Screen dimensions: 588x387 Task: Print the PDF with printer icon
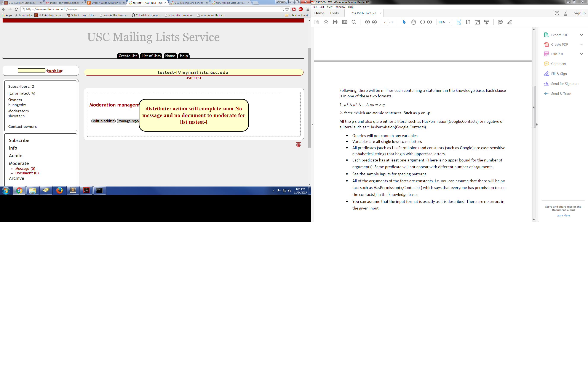(x=335, y=22)
